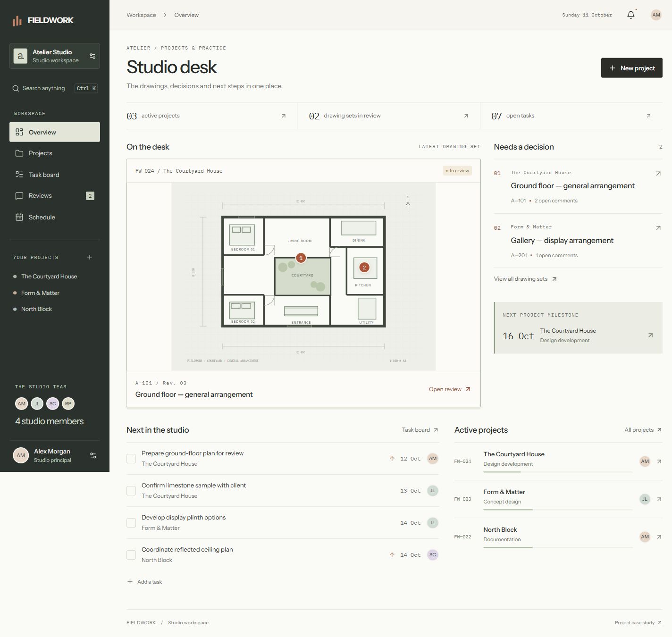Add a new project with the plus icon beside Your Projects

coord(90,257)
